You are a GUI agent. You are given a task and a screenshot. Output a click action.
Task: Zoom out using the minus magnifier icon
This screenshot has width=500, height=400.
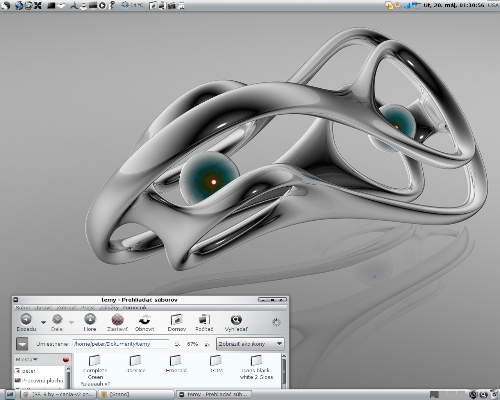[177, 344]
